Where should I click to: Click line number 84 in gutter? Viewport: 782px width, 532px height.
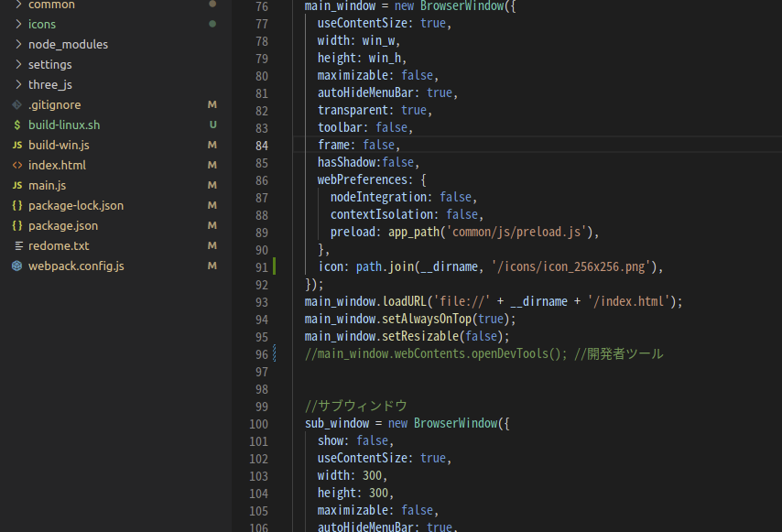pos(262,146)
